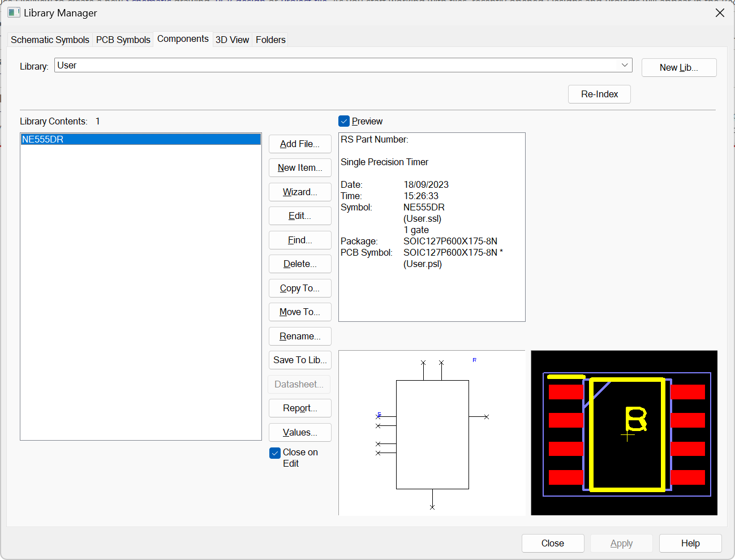Edit the NE555DR component
Screen dimensions: 735x560
point(300,216)
